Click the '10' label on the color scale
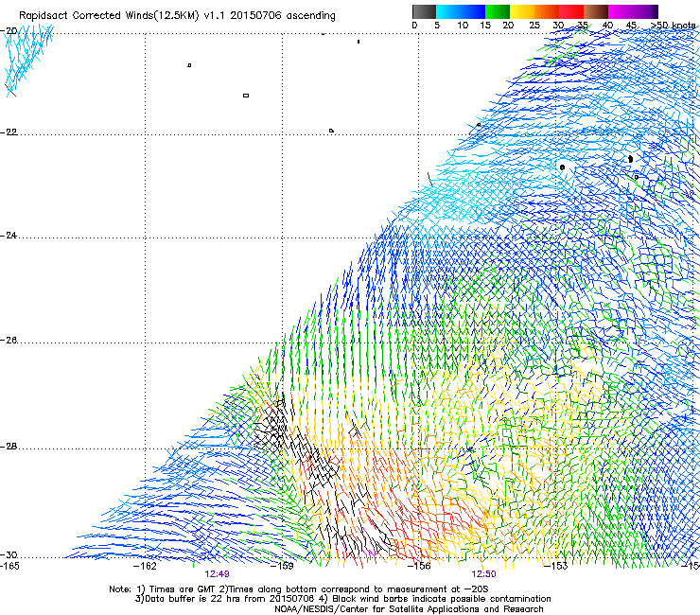 [x=463, y=26]
